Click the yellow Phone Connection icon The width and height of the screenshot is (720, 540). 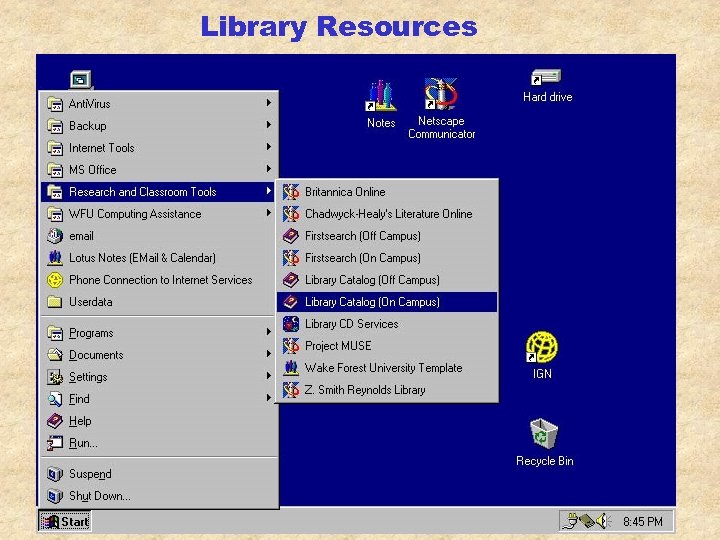(55, 280)
